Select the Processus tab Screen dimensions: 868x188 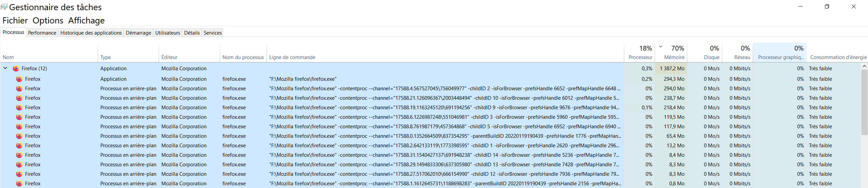[x=14, y=32]
